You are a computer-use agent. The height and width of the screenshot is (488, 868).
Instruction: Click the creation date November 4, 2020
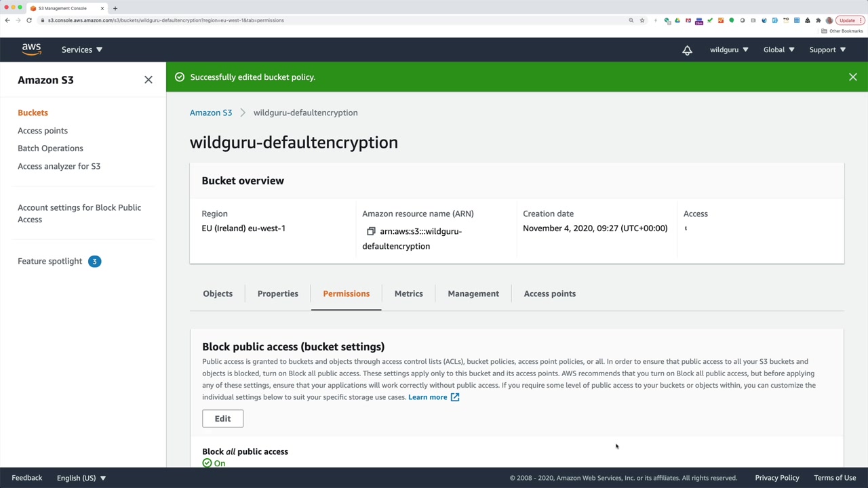[x=595, y=228]
